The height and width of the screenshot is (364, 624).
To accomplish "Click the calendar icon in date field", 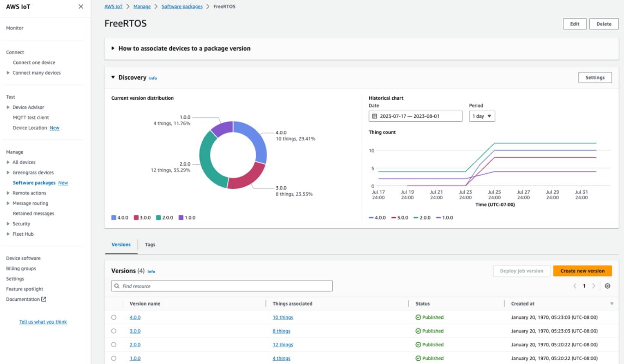I will tap(374, 116).
